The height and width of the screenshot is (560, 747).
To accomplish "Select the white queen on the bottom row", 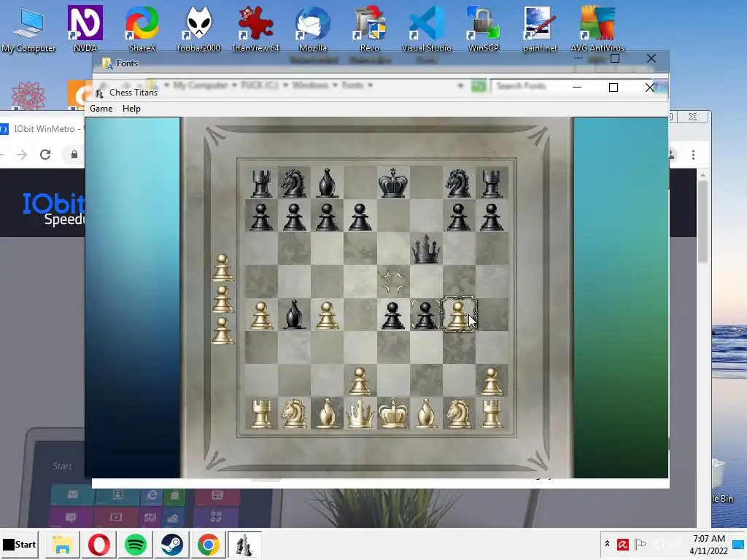I will [x=360, y=413].
